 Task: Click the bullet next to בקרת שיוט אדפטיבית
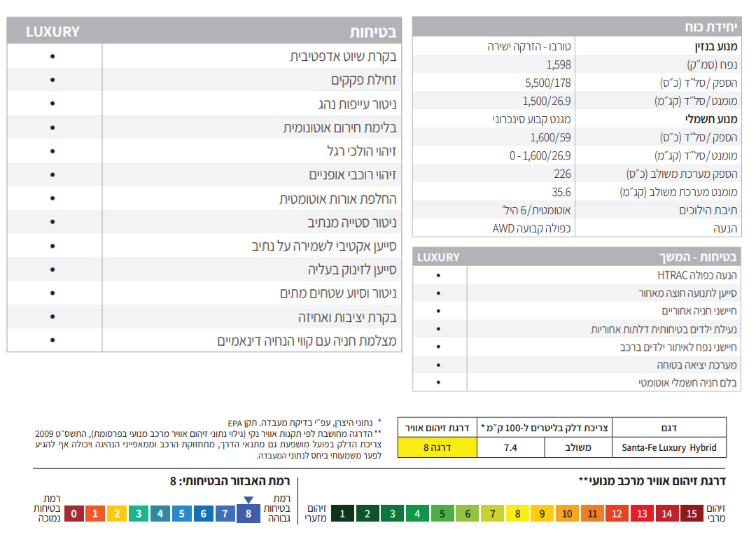[x=53, y=56]
